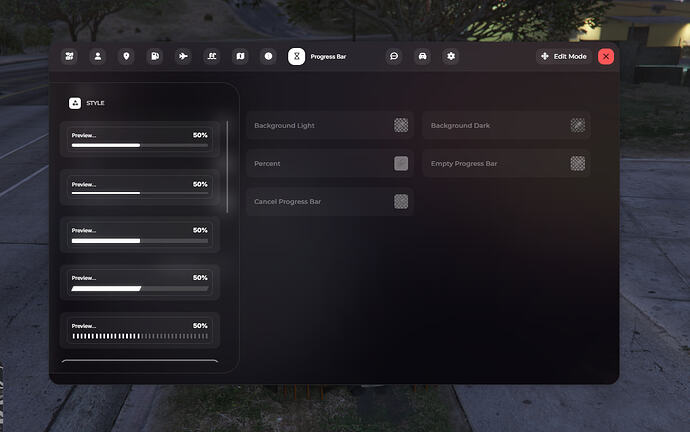Viewport: 690px width, 432px height.
Task: Click the Background Light label
Action: [284, 125]
